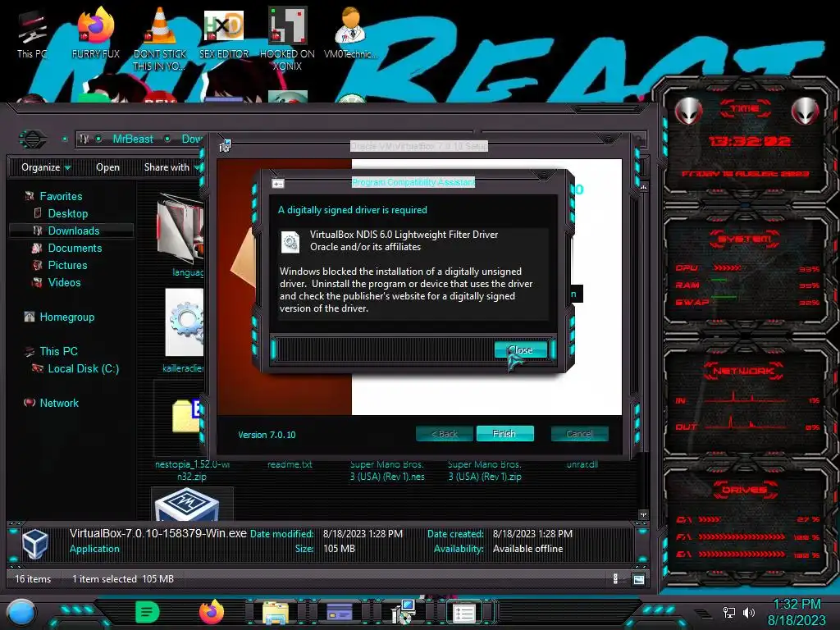The width and height of the screenshot is (840, 630).
Task: Click the Explorer scrollbar up arrow
Action: (x=643, y=187)
